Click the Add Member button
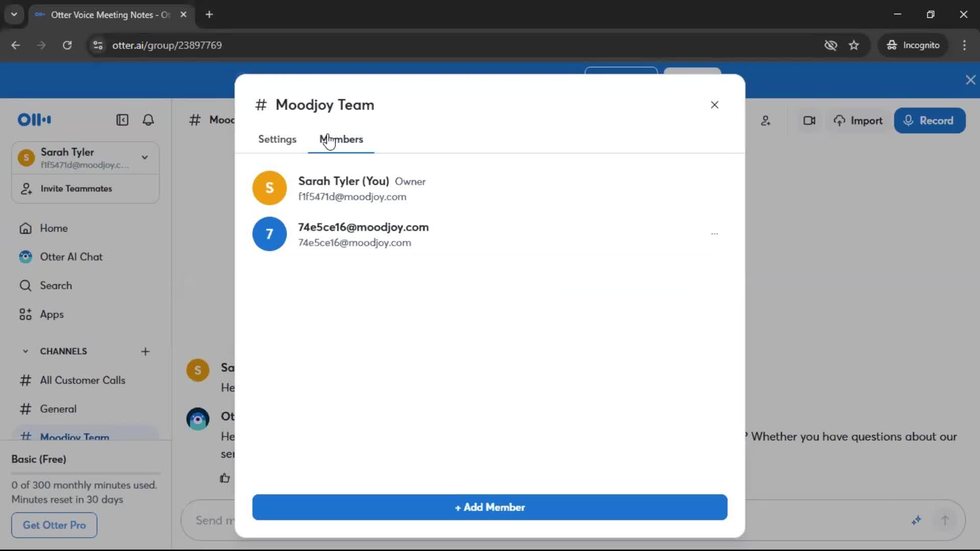Viewport: 980px width, 551px height. tap(489, 507)
